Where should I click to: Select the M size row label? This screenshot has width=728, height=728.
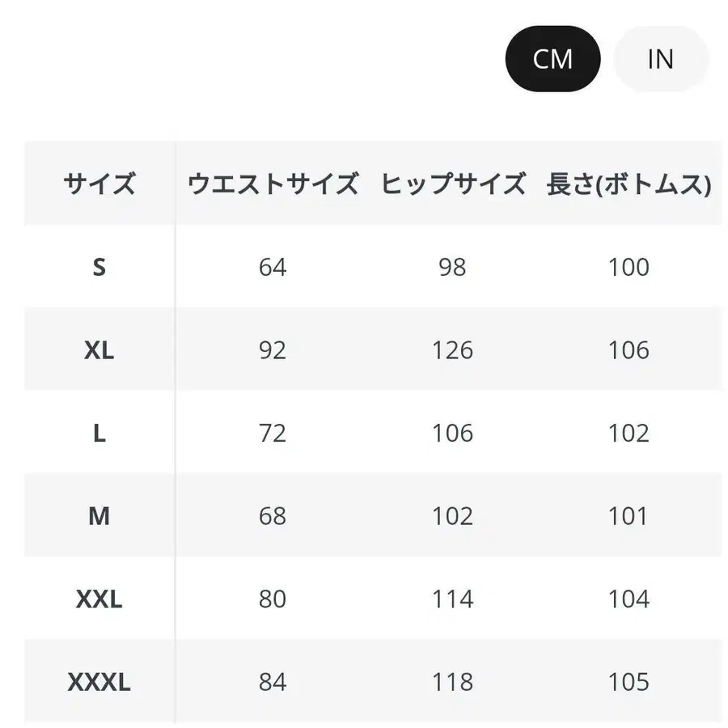click(99, 516)
